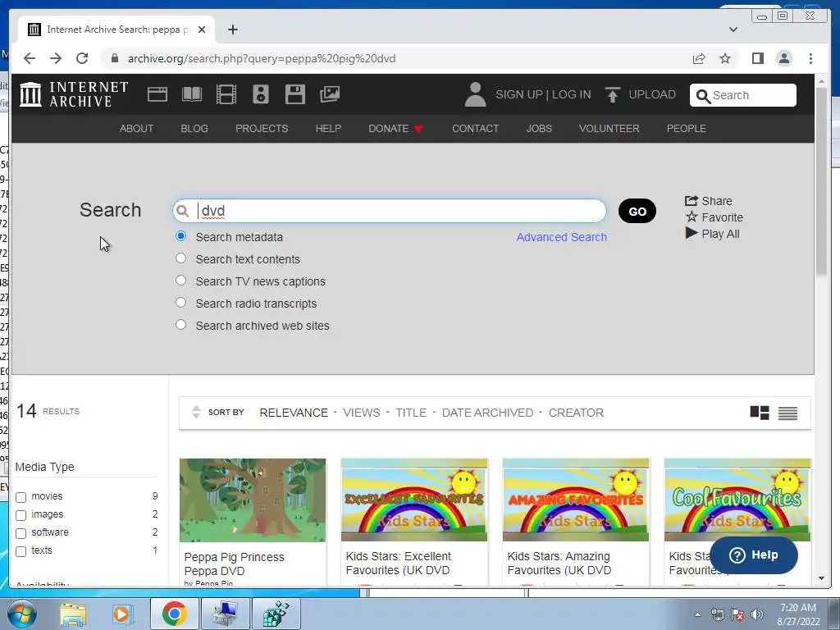Sort results by RELEVANCE
This screenshot has width=840, height=630.
(x=294, y=413)
